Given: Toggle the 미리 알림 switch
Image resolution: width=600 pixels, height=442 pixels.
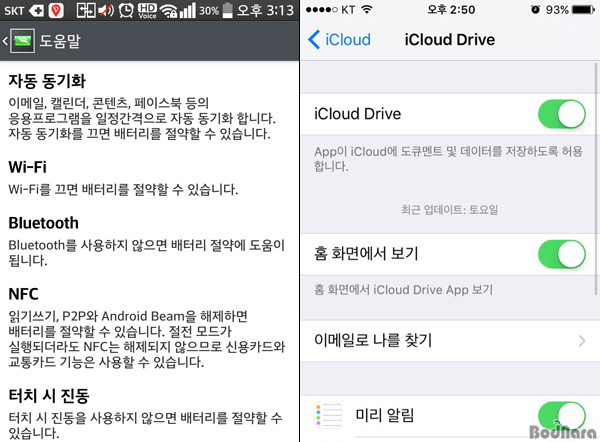Looking at the screenshot, I should point(561,416).
